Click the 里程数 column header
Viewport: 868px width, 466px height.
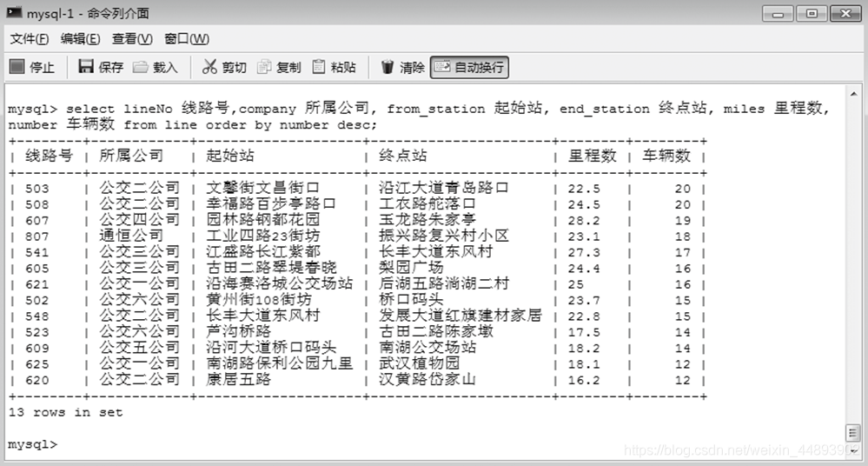pyautogui.click(x=593, y=156)
